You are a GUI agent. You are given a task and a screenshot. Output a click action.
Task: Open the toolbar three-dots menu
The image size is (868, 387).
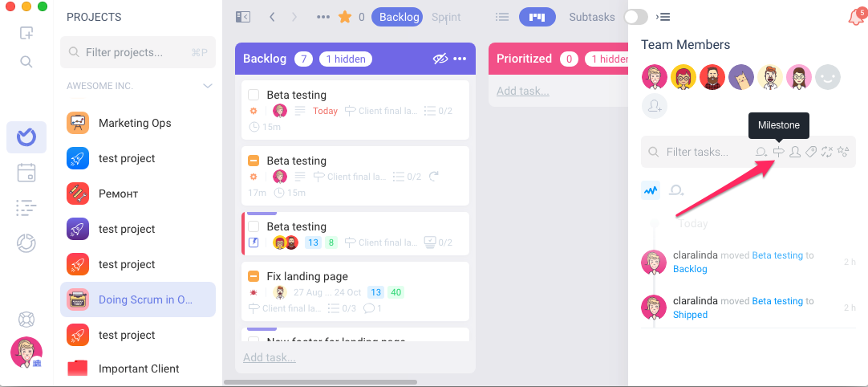[x=323, y=17]
